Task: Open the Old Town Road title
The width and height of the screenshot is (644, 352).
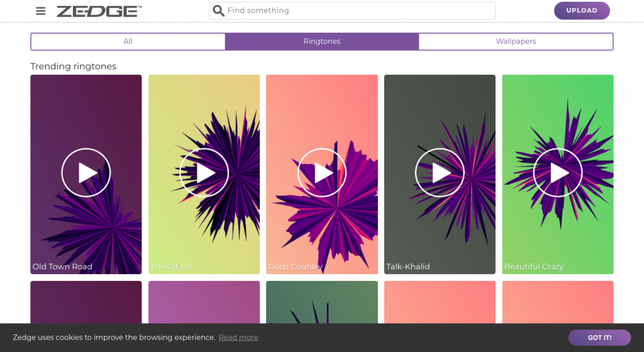Action: pyautogui.click(x=62, y=267)
